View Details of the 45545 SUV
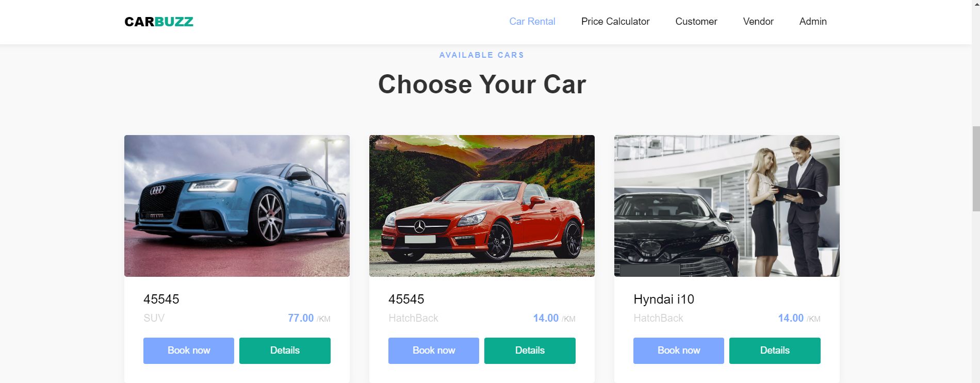Image resolution: width=980 pixels, height=383 pixels. click(x=284, y=350)
